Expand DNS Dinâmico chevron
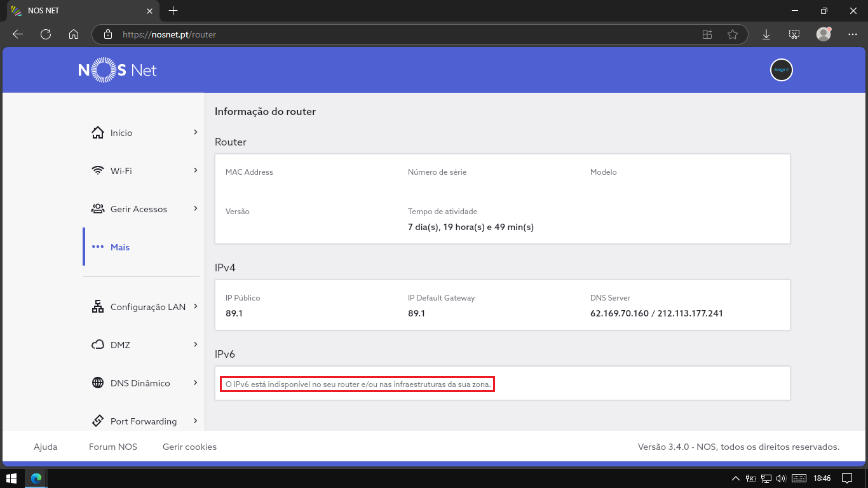 coord(196,383)
